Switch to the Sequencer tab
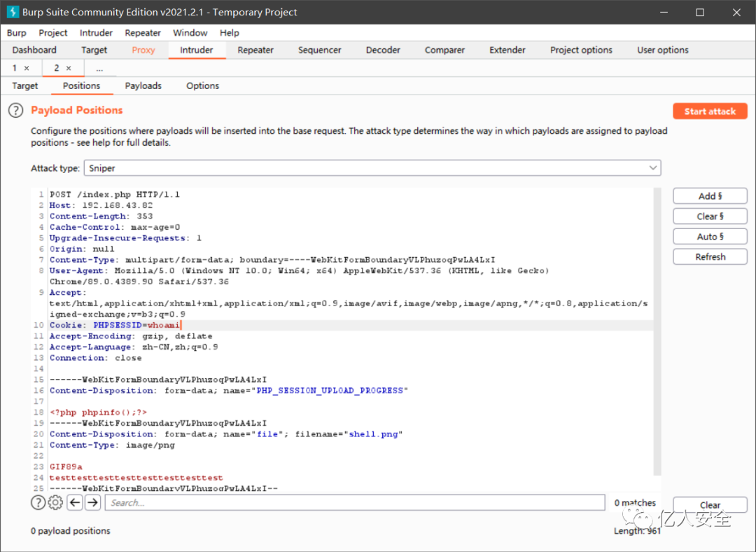 pyautogui.click(x=320, y=50)
